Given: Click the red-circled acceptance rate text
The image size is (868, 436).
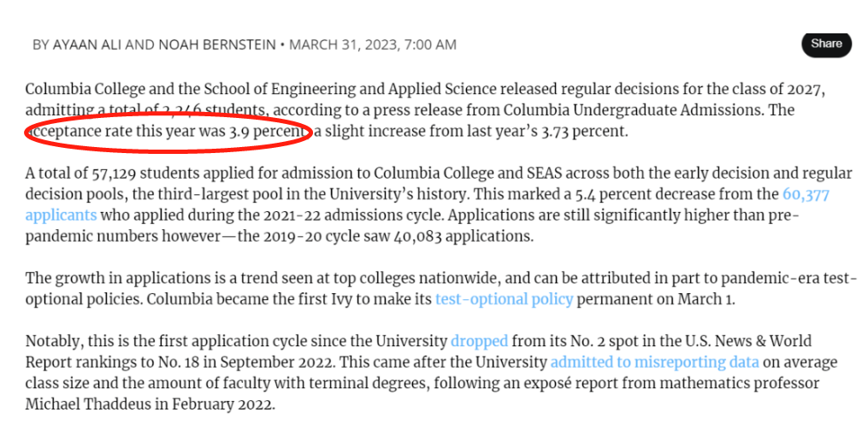Looking at the screenshot, I should 168,132.
